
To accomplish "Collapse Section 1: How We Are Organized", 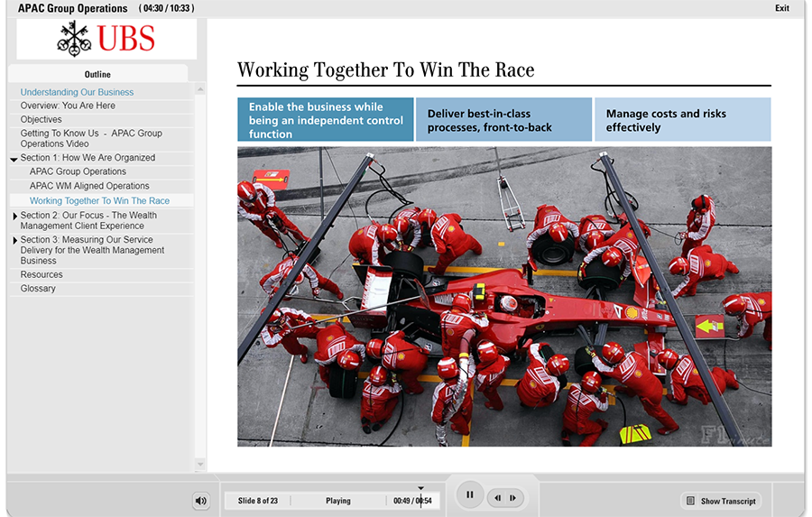I will tap(14, 159).
